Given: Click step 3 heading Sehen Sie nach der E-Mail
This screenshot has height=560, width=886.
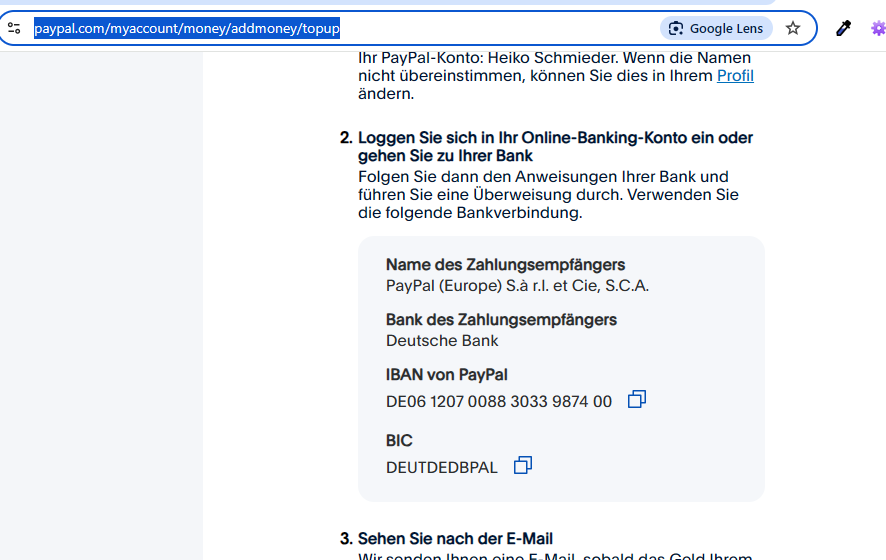Looking at the screenshot, I should pyautogui.click(x=455, y=539).
